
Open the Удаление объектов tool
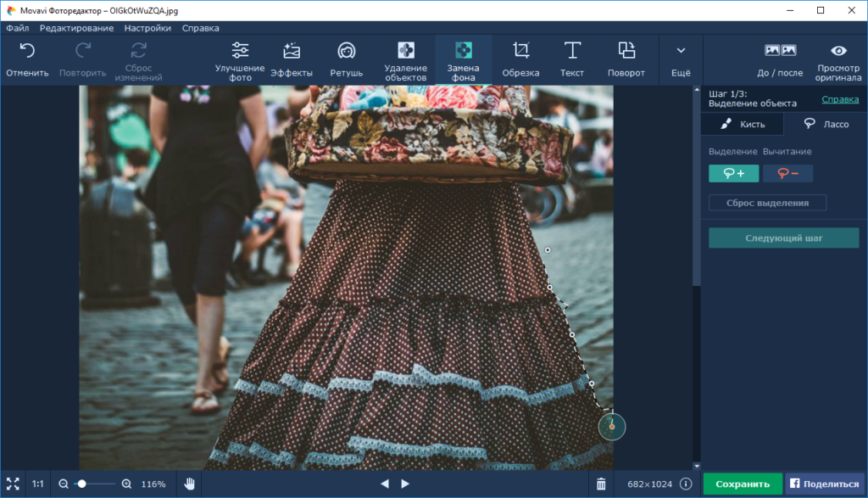(x=405, y=59)
